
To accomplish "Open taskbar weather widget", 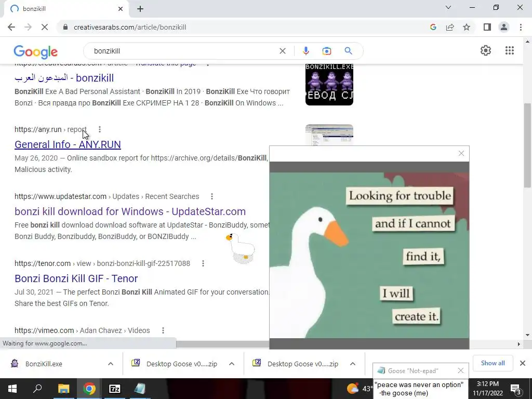I will coord(360,389).
